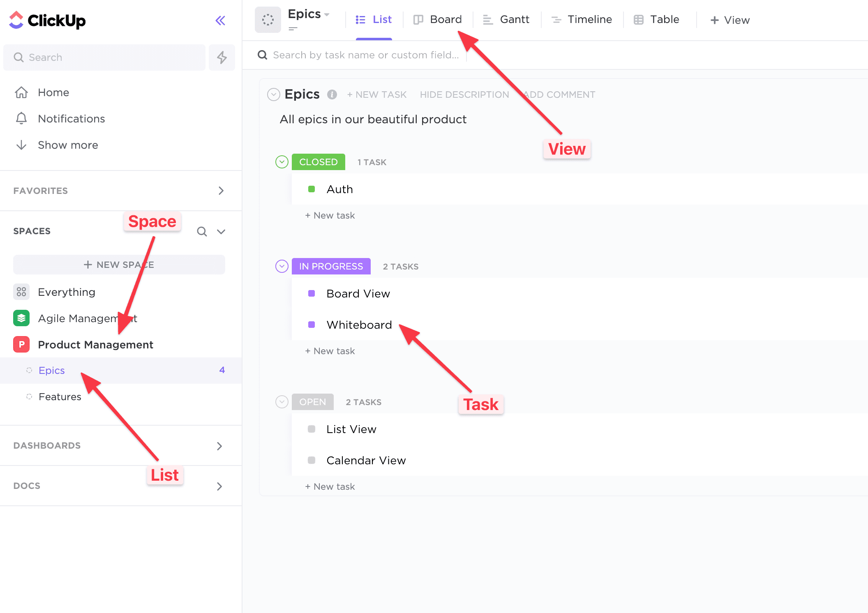Click the search magnifier in Spaces

(x=202, y=231)
